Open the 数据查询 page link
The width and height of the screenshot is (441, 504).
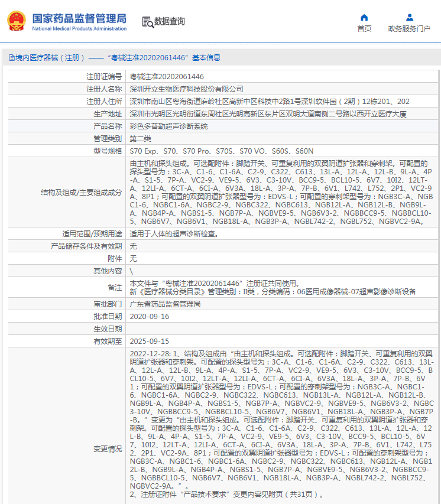click(164, 21)
